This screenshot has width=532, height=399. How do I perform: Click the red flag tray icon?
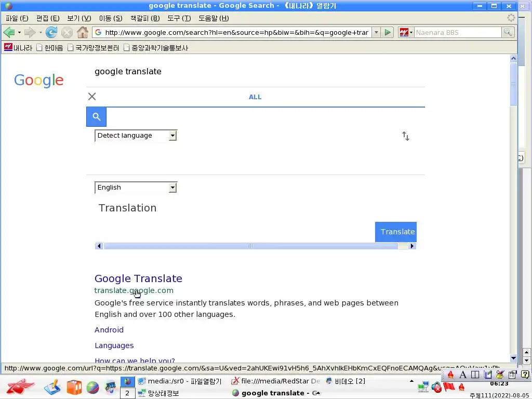pyautogui.click(x=448, y=387)
